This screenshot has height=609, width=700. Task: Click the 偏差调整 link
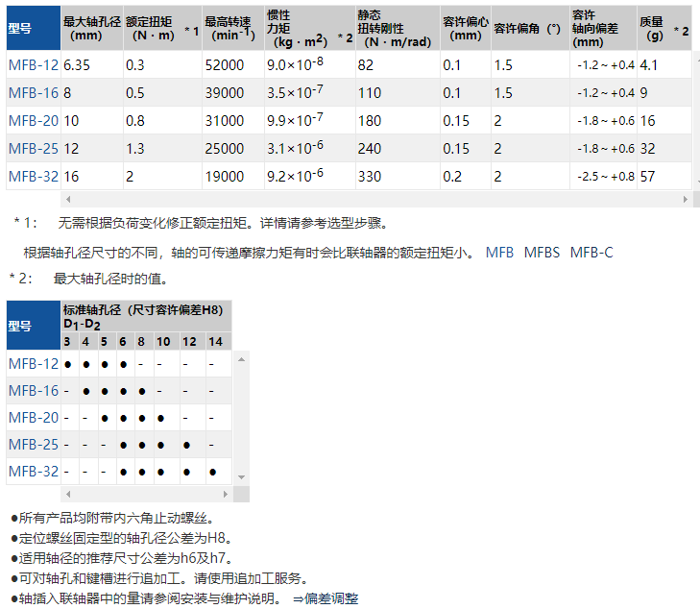click(332, 597)
